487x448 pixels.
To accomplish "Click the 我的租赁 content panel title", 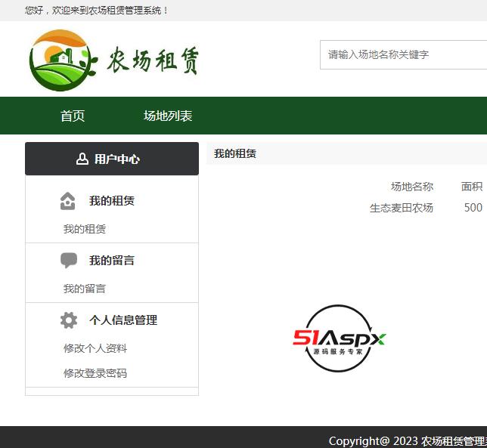I will (x=235, y=153).
